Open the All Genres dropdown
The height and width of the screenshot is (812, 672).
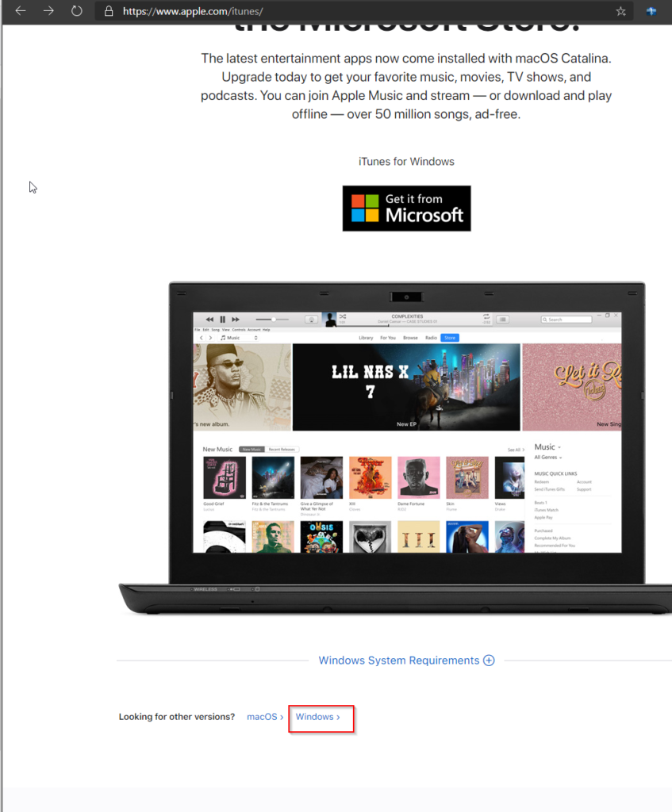pyautogui.click(x=547, y=458)
